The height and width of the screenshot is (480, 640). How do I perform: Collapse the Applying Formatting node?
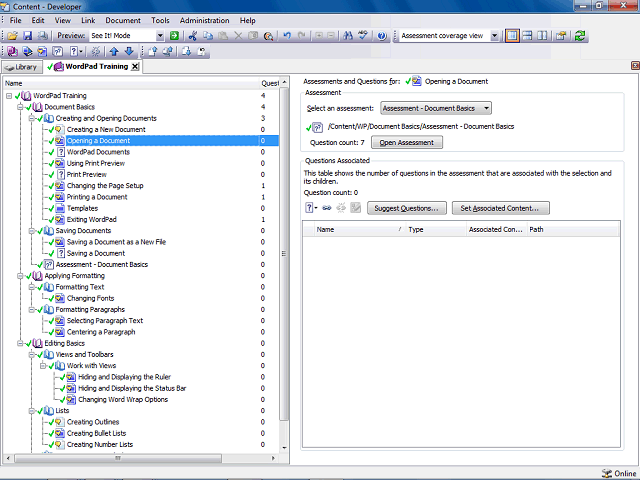20,276
